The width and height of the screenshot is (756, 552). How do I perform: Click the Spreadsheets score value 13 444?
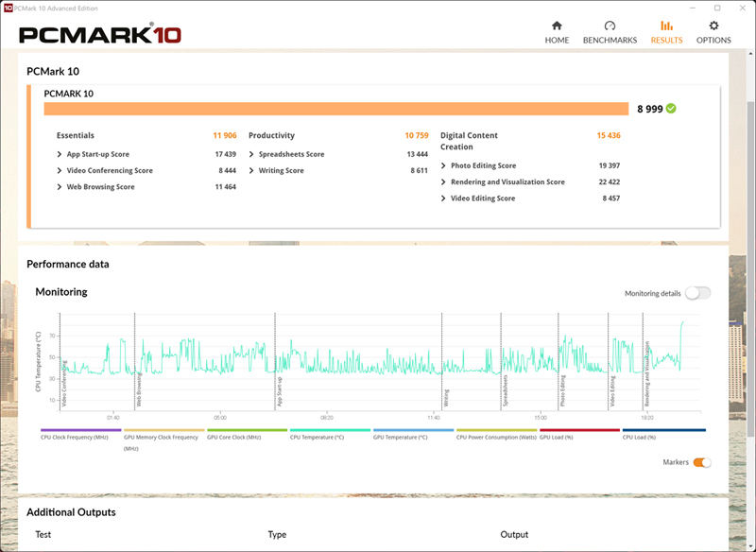click(x=417, y=154)
